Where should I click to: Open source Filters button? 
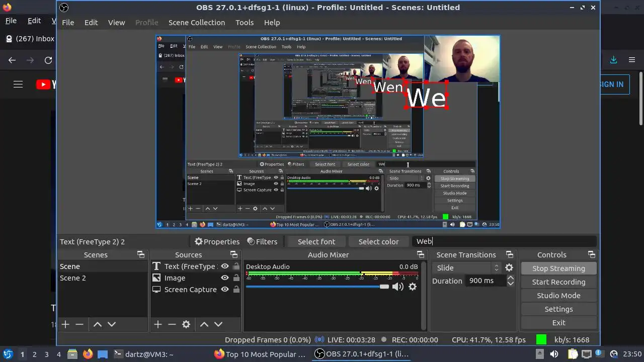[x=262, y=242]
